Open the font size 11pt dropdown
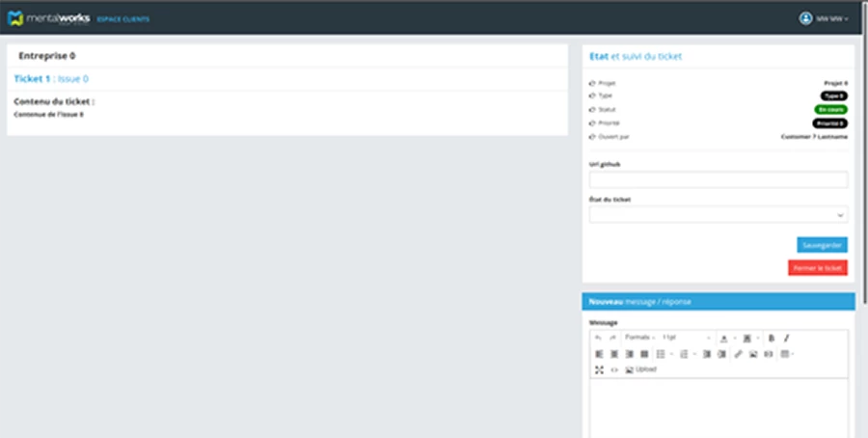 (686, 338)
